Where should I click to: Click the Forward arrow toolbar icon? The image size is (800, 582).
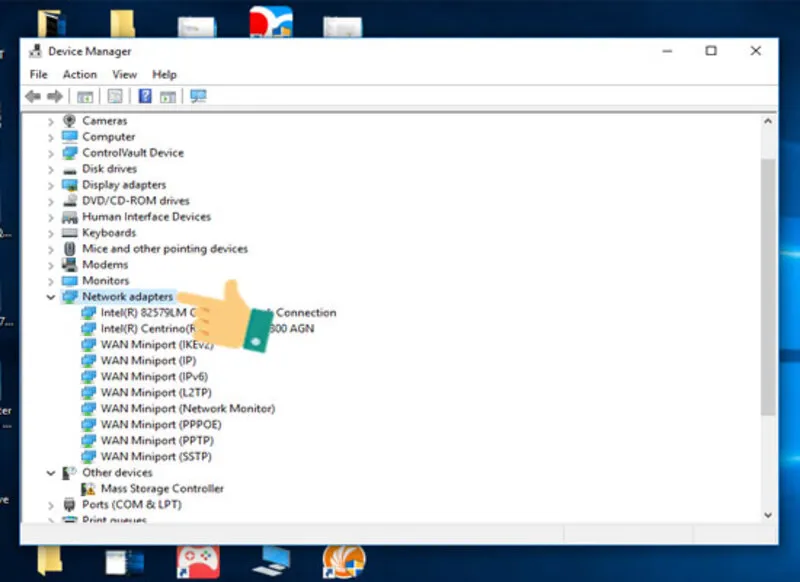55,96
